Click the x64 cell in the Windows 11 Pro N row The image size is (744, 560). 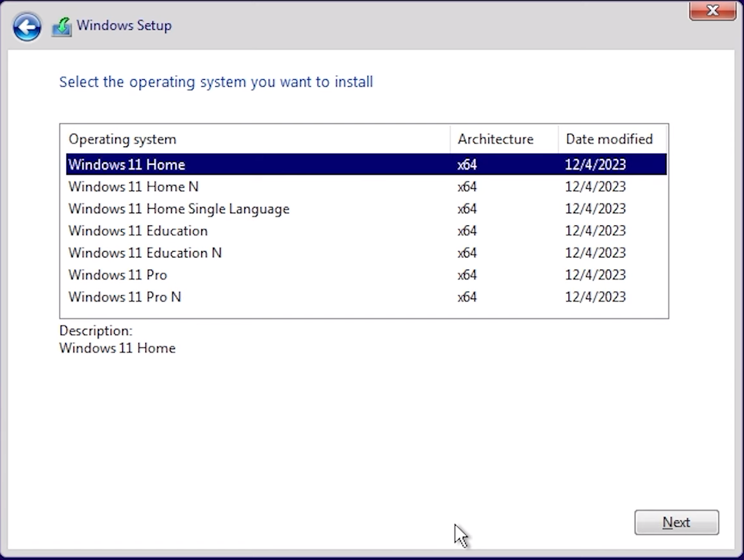(x=467, y=297)
